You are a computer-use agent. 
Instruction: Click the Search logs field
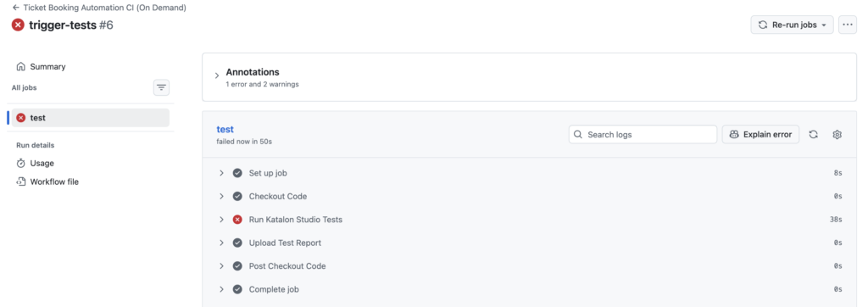point(643,135)
